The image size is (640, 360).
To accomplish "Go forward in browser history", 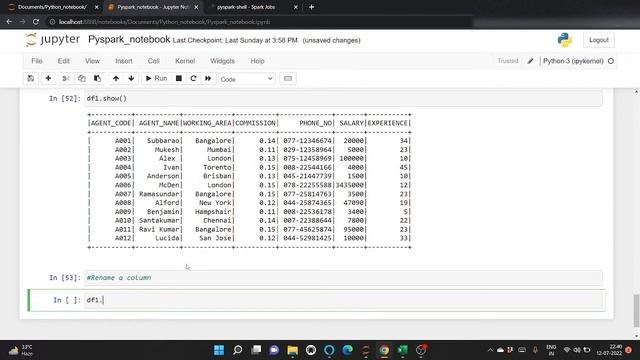I will (x=23, y=22).
